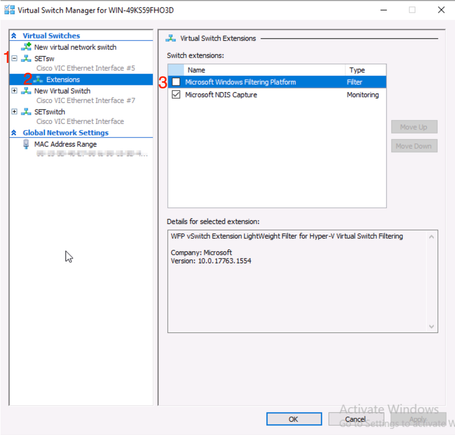Viewport: 455px width, 435px height.
Task: Sort extensions by Type column header
Action: [366, 70]
